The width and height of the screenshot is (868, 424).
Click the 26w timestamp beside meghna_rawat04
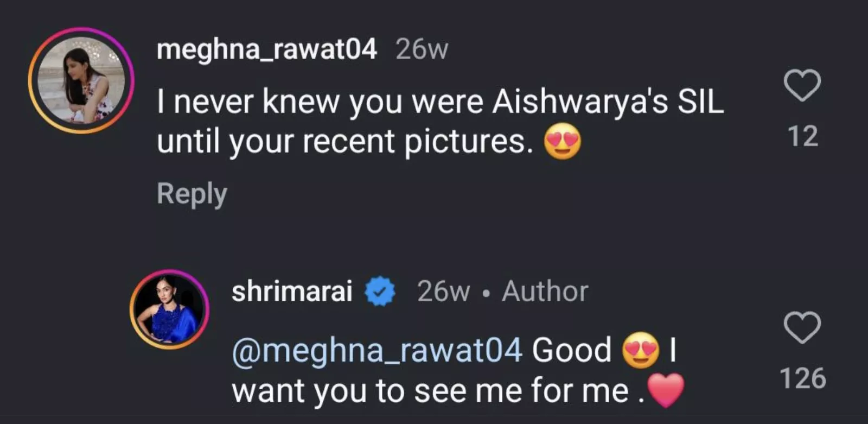point(422,50)
